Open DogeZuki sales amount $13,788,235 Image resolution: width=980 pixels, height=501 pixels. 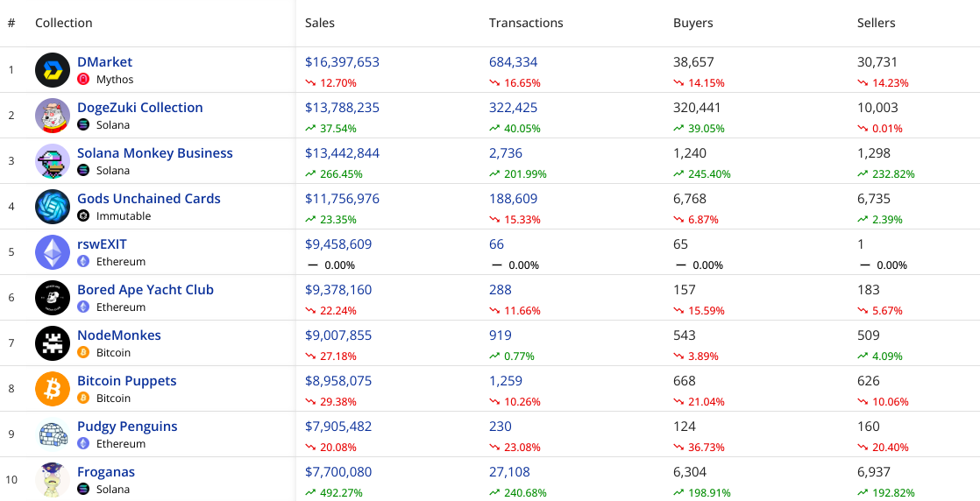[x=342, y=108]
